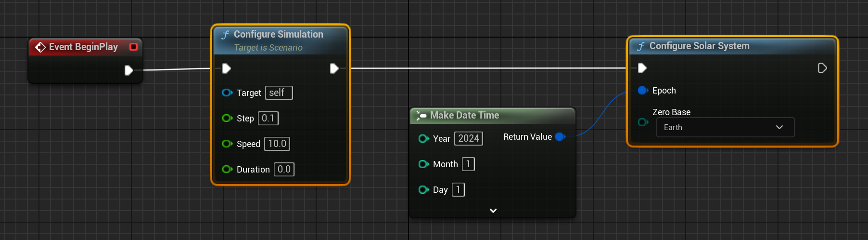Click the Day value field

click(x=458, y=189)
